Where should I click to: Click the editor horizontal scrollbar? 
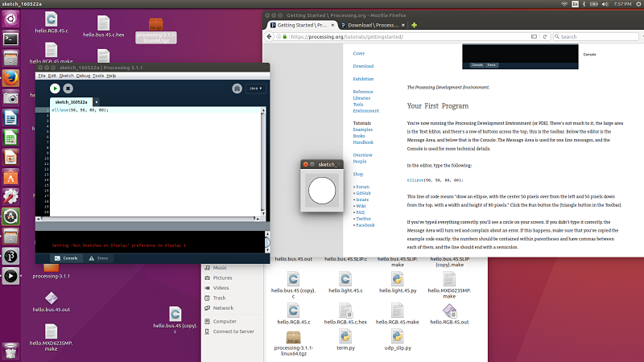(x=148, y=219)
